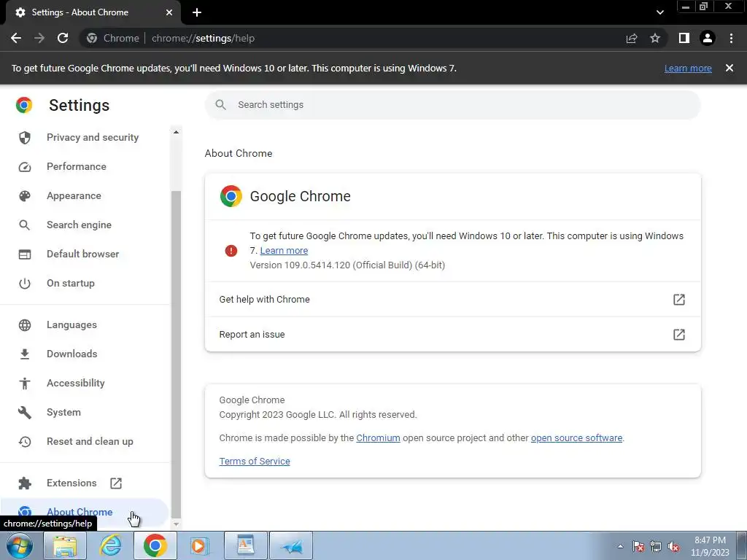Click the Extensions external link icon
Image resolution: width=747 pixels, height=560 pixels.
tap(116, 483)
